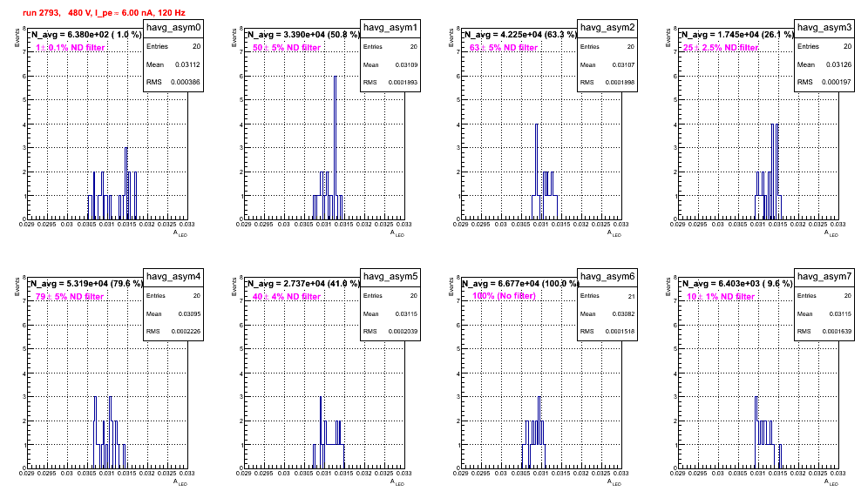Viewport: 868px width, 498px height.
Task: Select the A_LED axis title under havg_asym2 plot
Action: coord(614,233)
